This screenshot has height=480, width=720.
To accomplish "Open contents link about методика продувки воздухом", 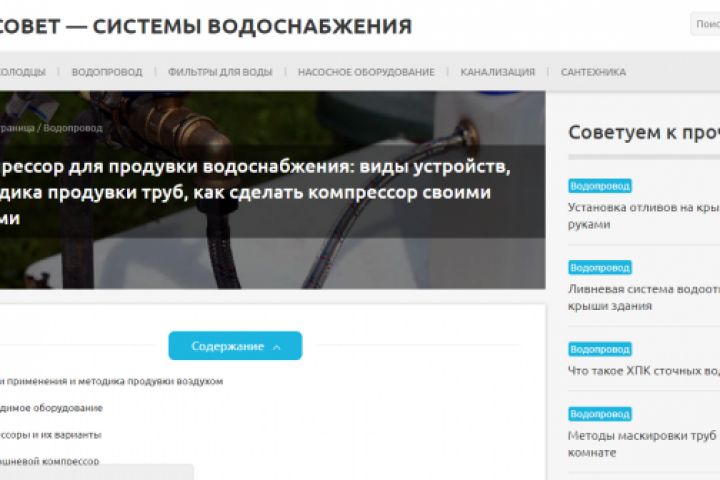I will coord(111,381).
